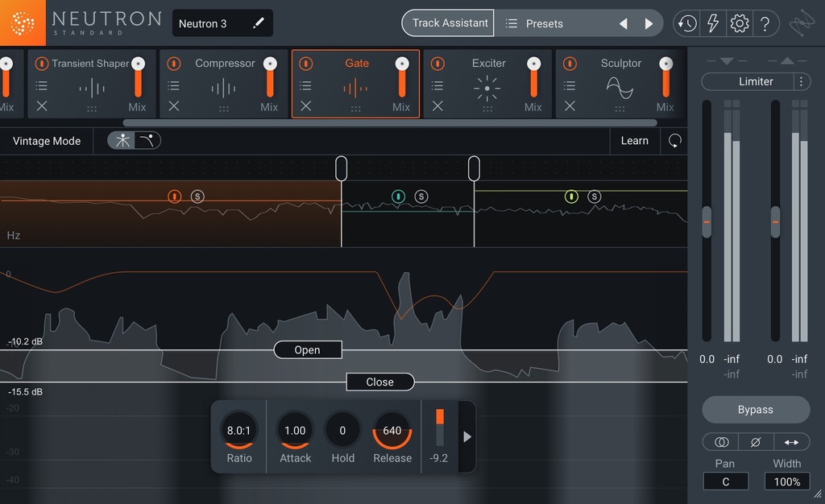Click the reset icon beside Learn
The image size is (825, 504).
pos(674,141)
